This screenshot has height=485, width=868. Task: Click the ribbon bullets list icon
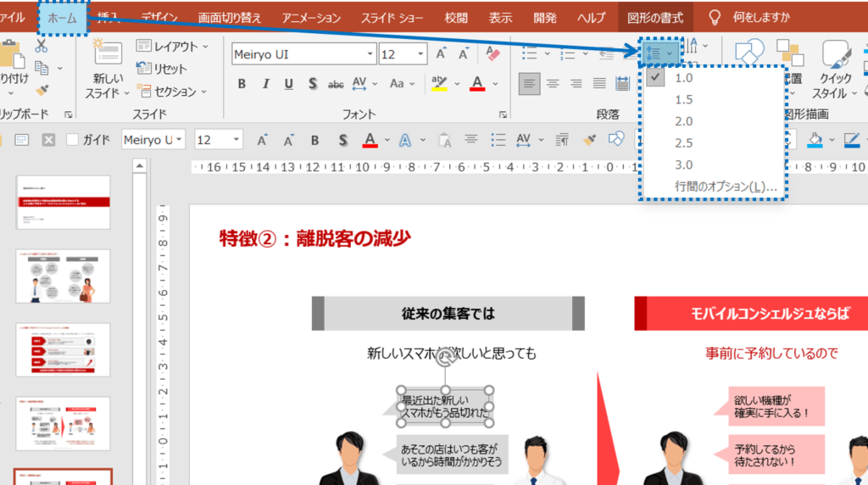529,54
